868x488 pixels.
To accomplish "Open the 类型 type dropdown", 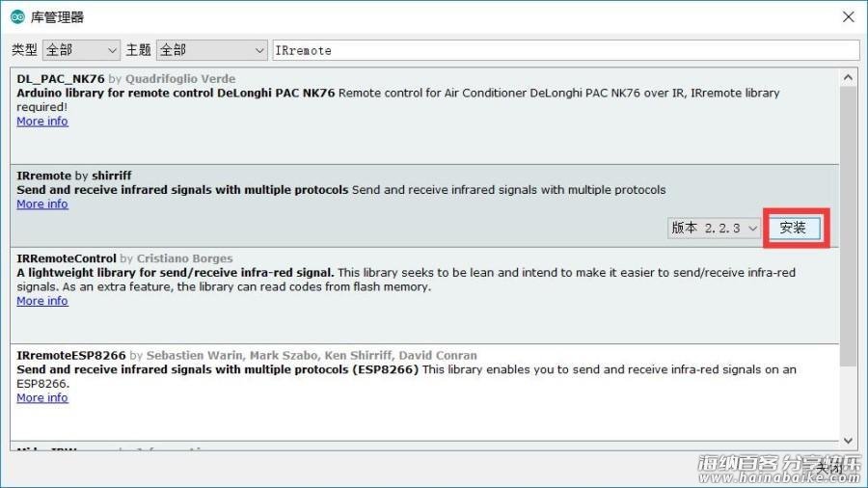I will coord(81,50).
